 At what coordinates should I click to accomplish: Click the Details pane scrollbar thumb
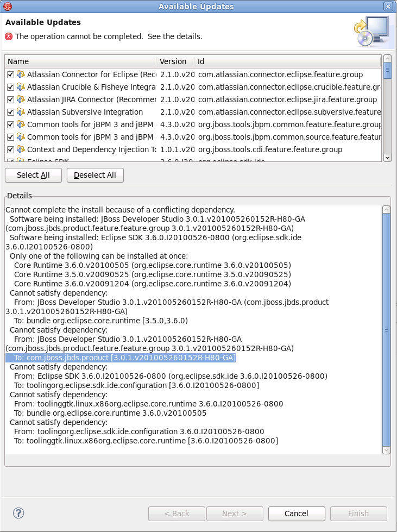click(387, 330)
